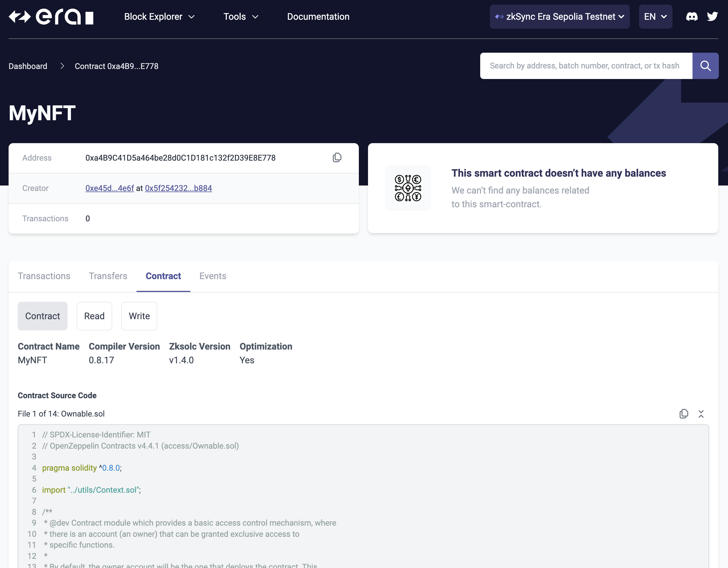Click the full contract address text
728x568 pixels.
point(180,158)
